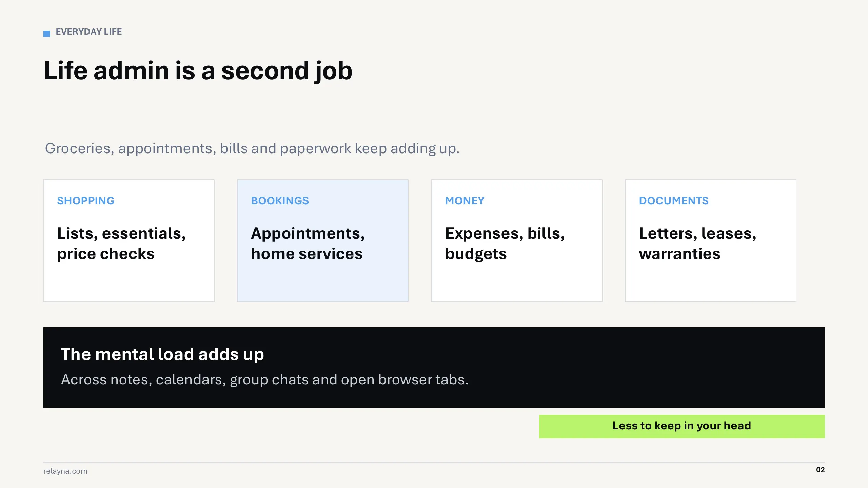Select "Expenses, bills, budgets" text
This screenshot has height=488, width=868.
click(x=505, y=243)
